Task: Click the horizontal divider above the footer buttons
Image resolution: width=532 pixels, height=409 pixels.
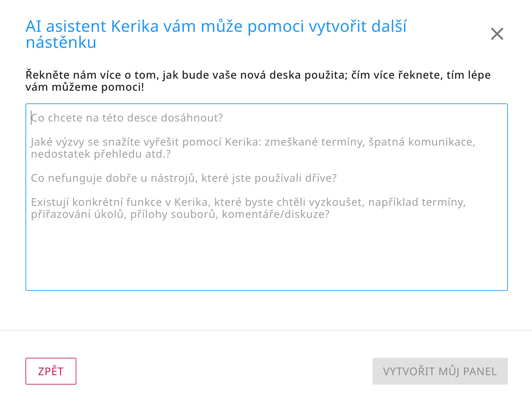Action: click(x=266, y=331)
